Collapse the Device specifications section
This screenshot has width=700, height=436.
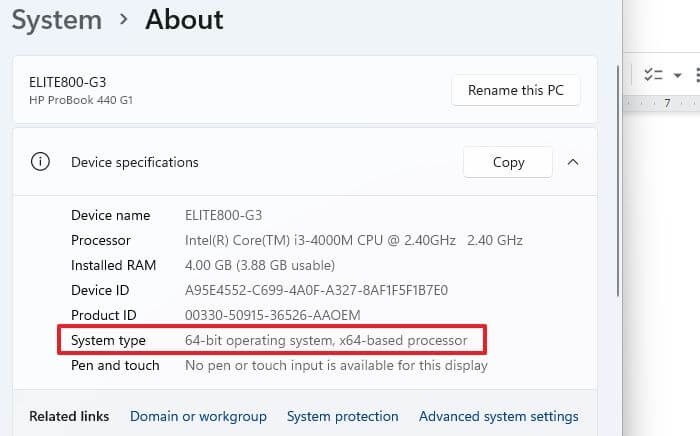click(x=573, y=162)
